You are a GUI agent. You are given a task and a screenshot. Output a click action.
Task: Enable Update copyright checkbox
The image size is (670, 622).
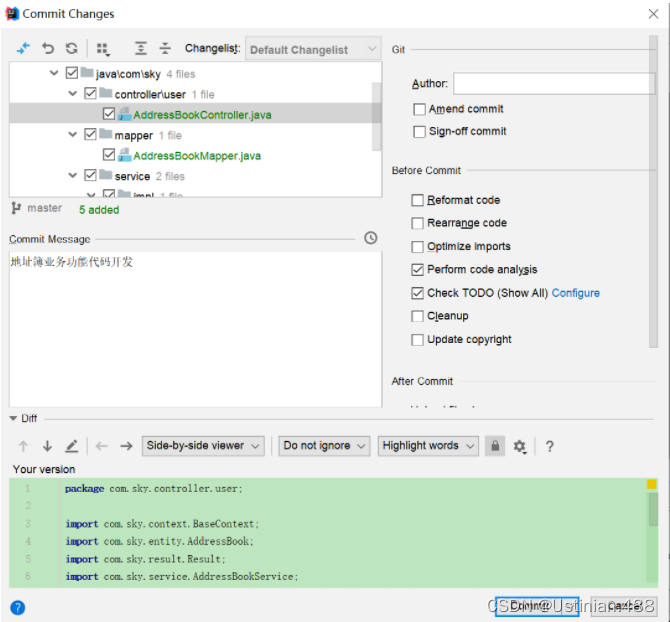[x=417, y=340]
